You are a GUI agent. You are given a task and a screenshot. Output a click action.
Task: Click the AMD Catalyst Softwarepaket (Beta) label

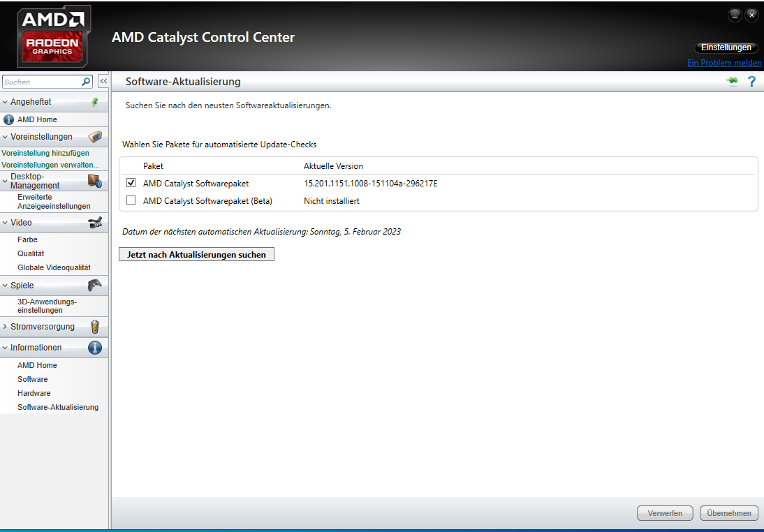click(x=207, y=200)
